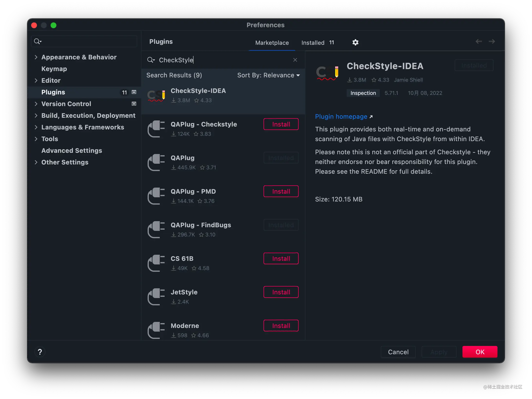The height and width of the screenshot is (399, 532).
Task: Click the Cancel button
Action: pos(398,352)
